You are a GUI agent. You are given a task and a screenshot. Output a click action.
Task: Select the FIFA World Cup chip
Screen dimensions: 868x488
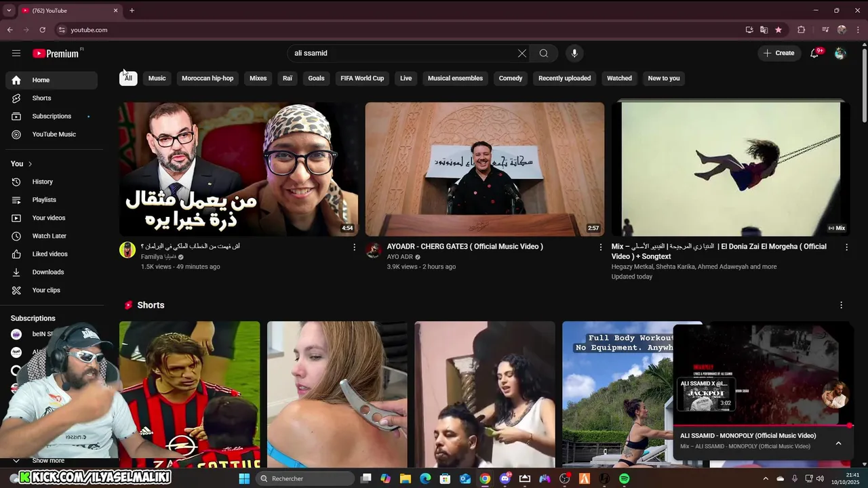pos(362,78)
